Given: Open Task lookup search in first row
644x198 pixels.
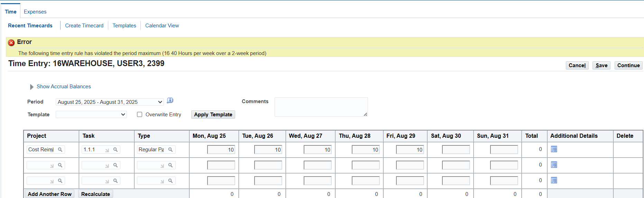Looking at the screenshot, I should [x=116, y=150].
